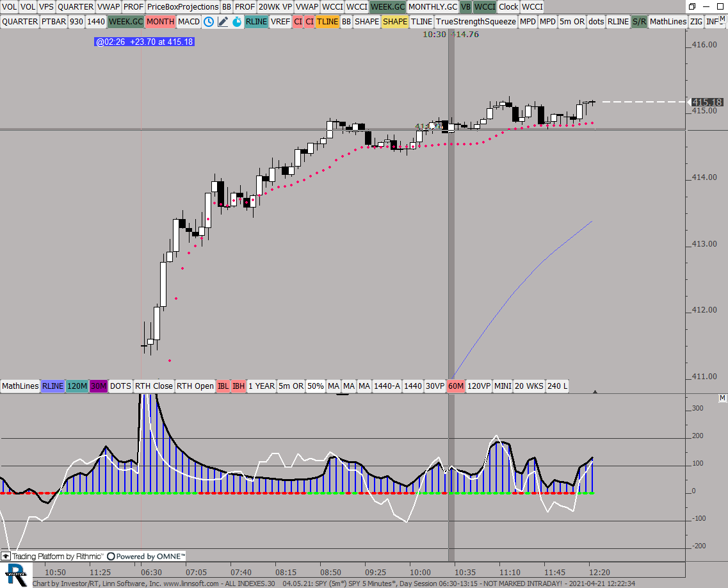728x588 pixels.
Task: Select the 120VP button
Action: click(x=479, y=386)
